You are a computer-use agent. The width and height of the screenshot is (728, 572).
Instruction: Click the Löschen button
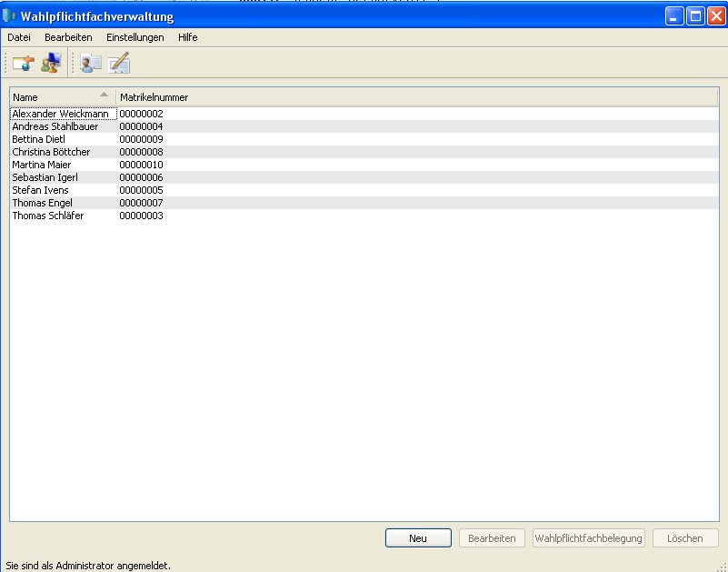tap(685, 538)
